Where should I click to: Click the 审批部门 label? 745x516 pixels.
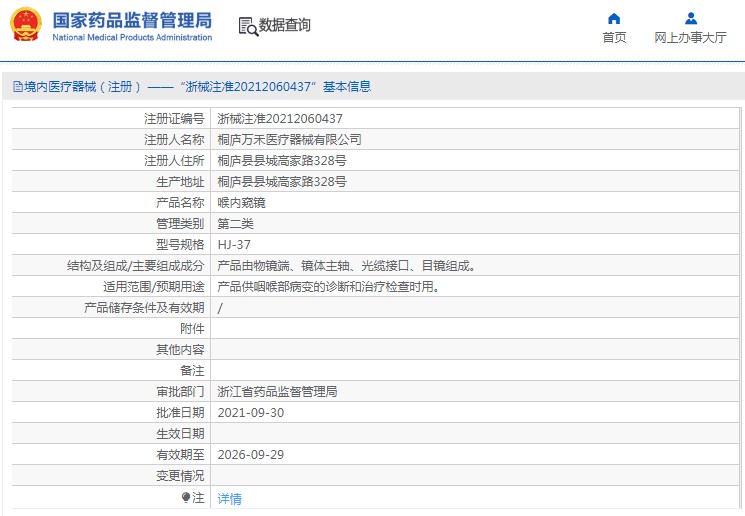[x=180, y=392]
